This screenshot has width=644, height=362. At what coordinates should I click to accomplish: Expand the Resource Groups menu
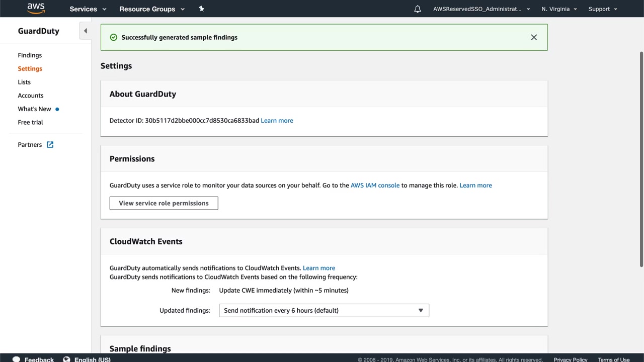pyautogui.click(x=152, y=9)
